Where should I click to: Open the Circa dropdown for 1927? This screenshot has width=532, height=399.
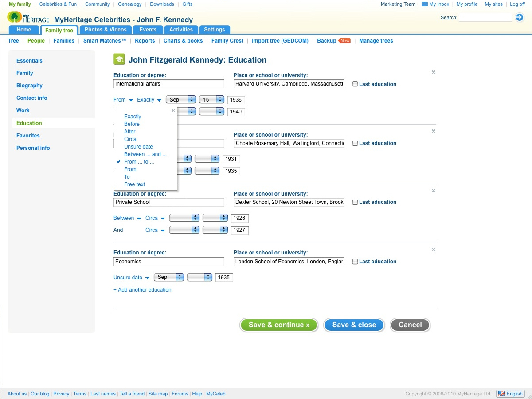tap(155, 230)
